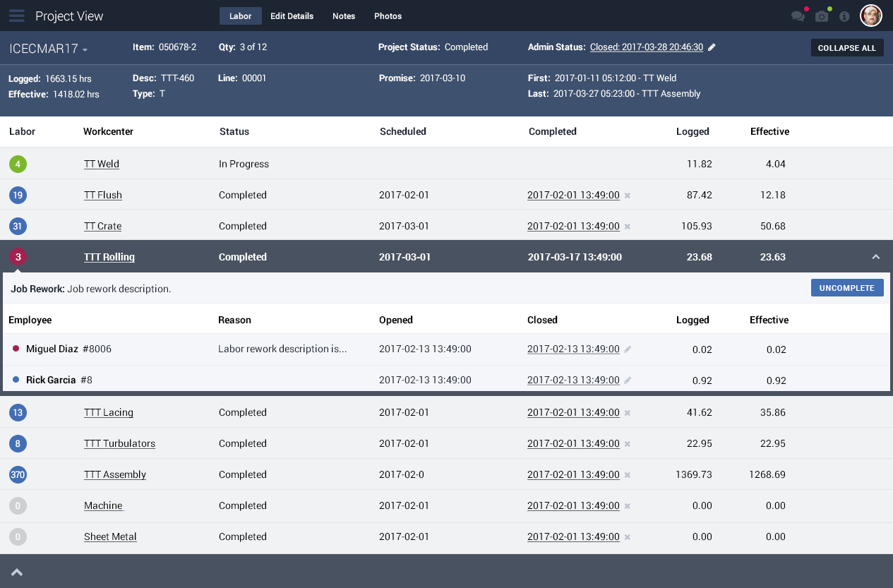
Task: Click the camera icon in header
Action: click(822, 16)
